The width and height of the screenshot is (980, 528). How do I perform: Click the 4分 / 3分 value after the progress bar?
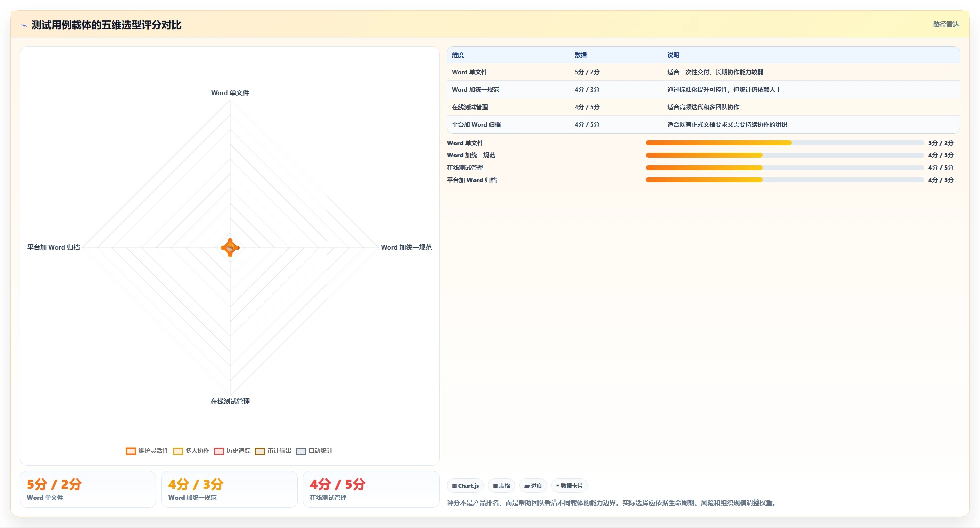coord(941,155)
